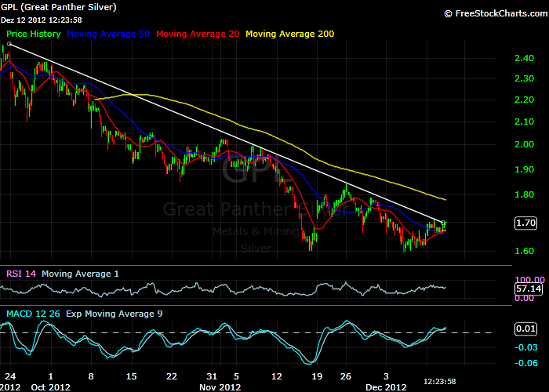This screenshot has height=392, width=549.
Task: Click the 1.80 price axis label
Action: (x=524, y=194)
